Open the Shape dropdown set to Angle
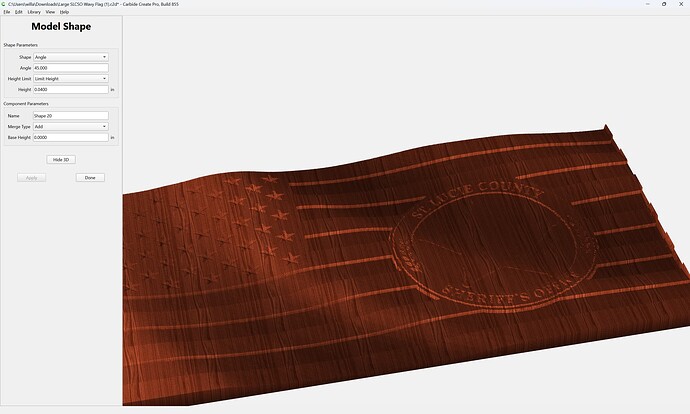The image size is (690, 414). pos(71,57)
